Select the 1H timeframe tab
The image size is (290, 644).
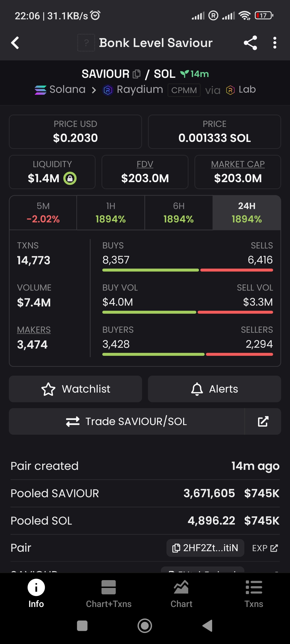pyautogui.click(x=111, y=213)
